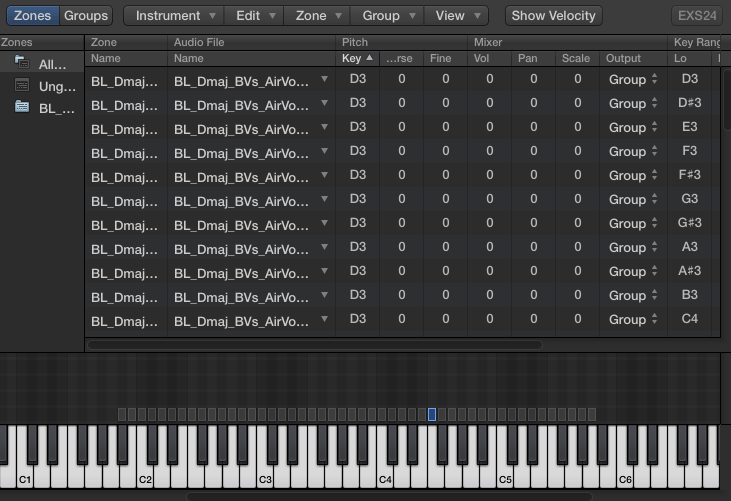This screenshot has width=731, height=501.
Task: Click the Show Velocity button
Action: [x=553, y=15]
